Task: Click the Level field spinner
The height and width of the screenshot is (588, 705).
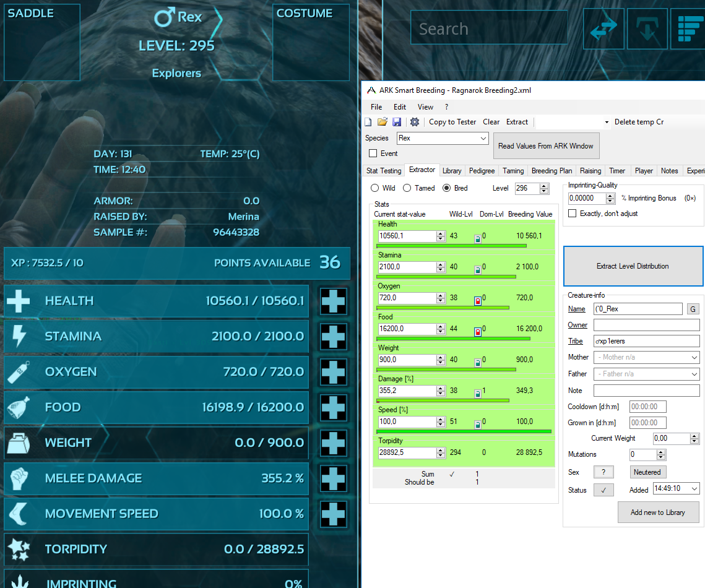Action: point(544,188)
